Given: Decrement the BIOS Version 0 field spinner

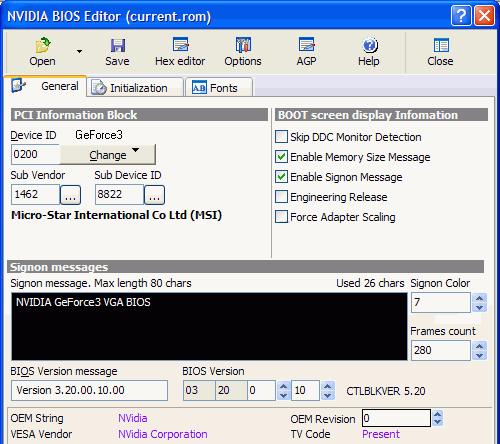Looking at the screenshot, I should (x=283, y=395).
